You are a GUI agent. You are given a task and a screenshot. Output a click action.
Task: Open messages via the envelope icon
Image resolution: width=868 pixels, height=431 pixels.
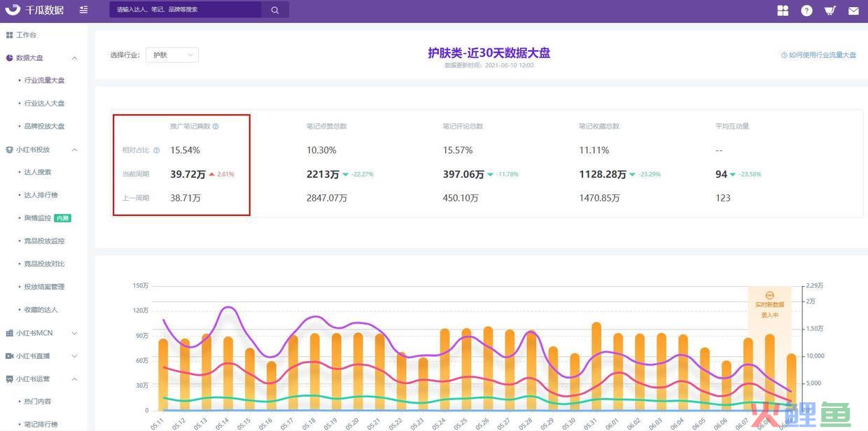[853, 10]
